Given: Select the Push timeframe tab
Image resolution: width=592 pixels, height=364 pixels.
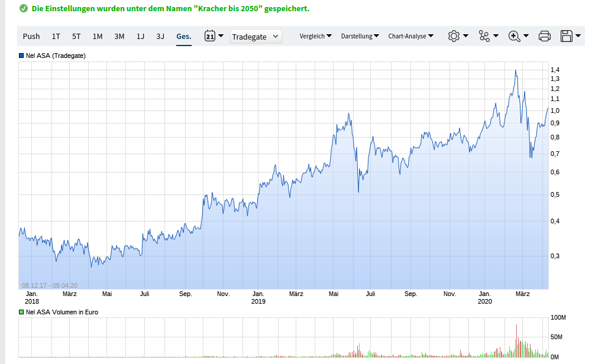Looking at the screenshot, I should [31, 36].
